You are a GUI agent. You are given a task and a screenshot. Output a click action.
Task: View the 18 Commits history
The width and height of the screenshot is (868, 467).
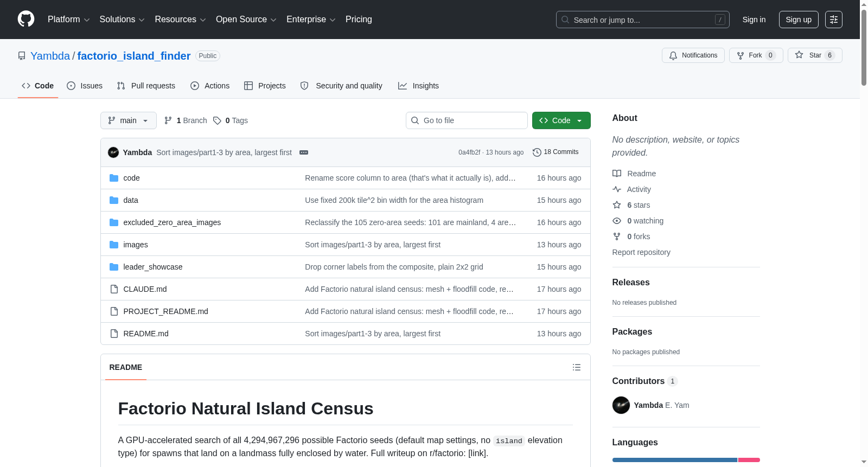tap(556, 152)
